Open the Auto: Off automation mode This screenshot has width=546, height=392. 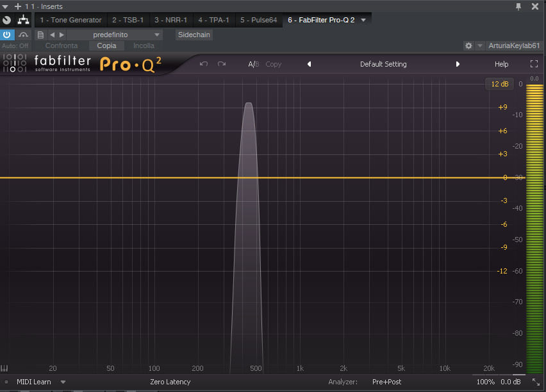[15, 45]
